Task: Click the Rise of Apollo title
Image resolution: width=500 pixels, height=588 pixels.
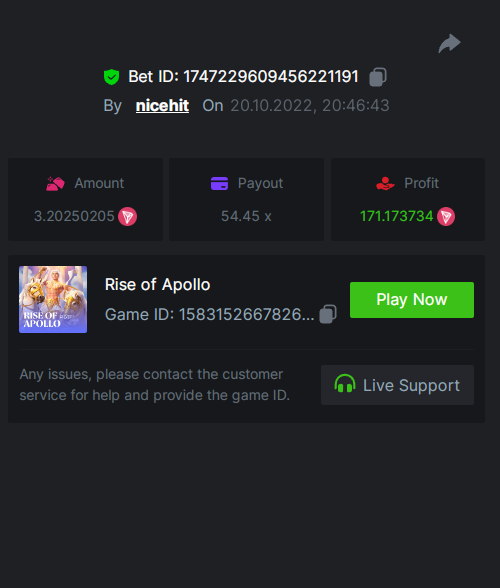Action: pyautogui.click(x=158, y=285)
